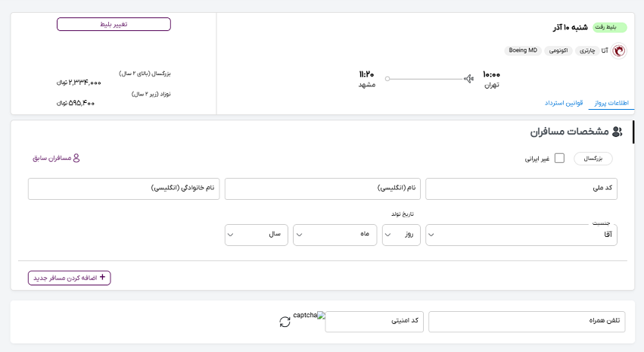
Task: Expand the روز birth day dropdown
Action: 401,235
